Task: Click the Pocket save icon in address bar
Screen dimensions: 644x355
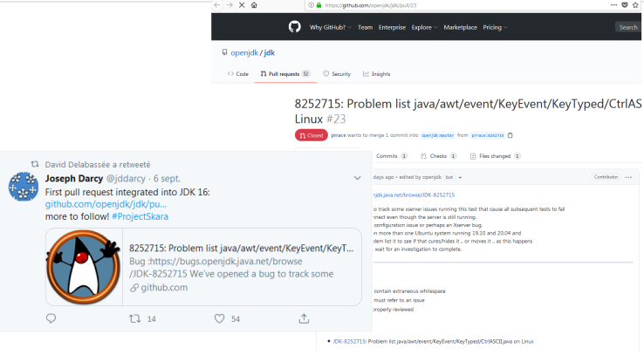Action: 625,5
